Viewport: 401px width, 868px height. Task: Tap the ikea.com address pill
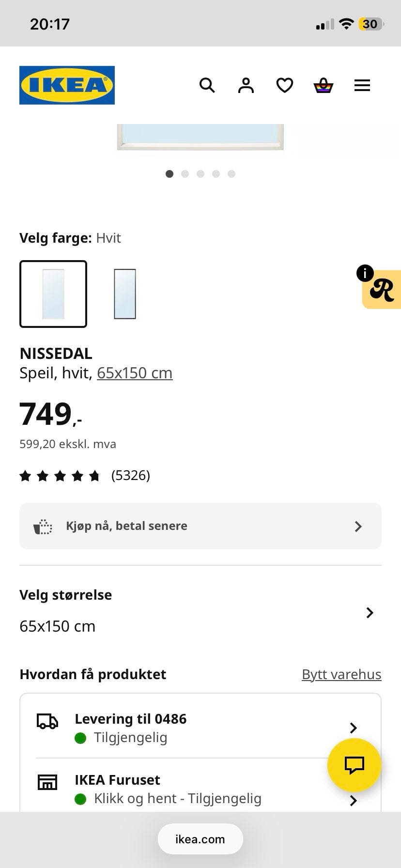200,839
